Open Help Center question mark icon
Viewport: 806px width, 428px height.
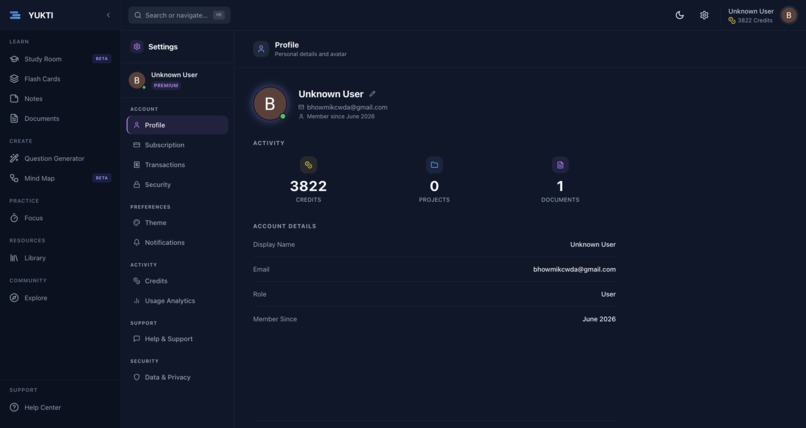[14, 407]
